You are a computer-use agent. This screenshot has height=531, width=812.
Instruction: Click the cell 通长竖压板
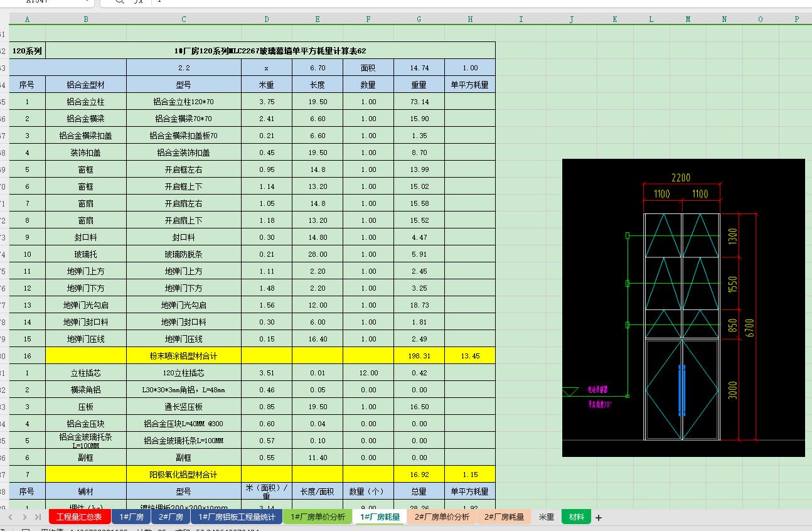184,407
